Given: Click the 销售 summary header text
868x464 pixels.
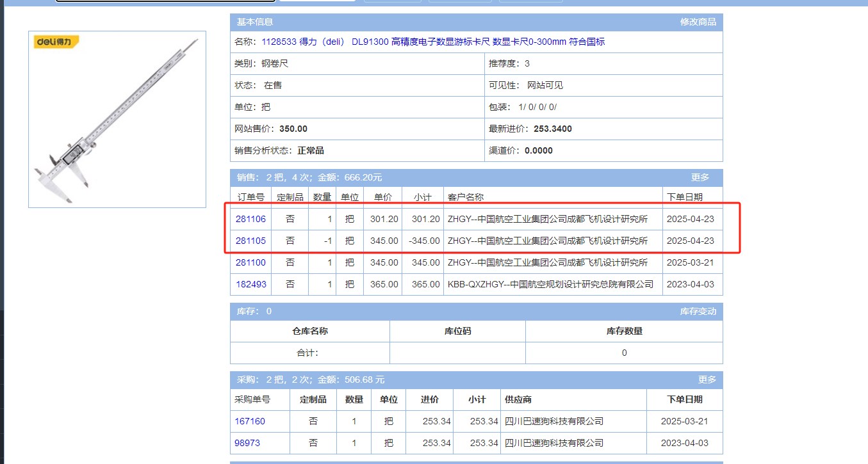Looking at the screenshot, I should coord(309,177).
